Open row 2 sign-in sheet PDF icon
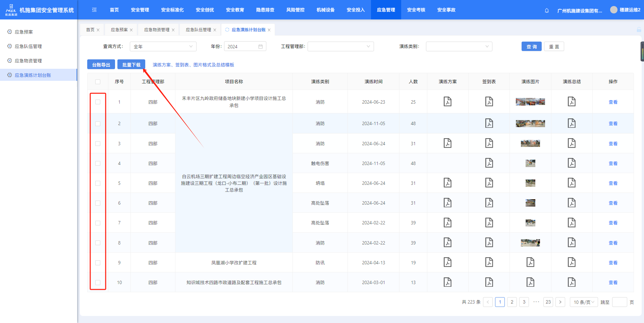Screen dimensions: 644x323 click(489, 123)
